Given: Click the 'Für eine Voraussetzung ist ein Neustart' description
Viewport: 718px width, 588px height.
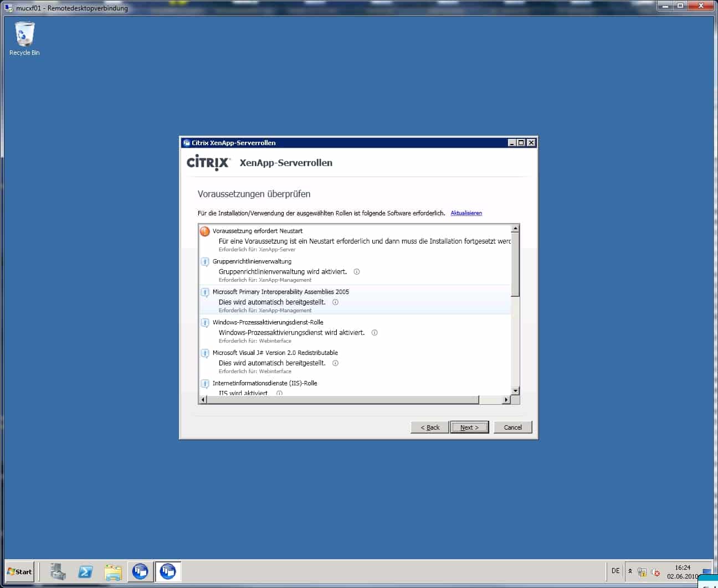Looking at the screenshot, I should (x=365, y=241).
